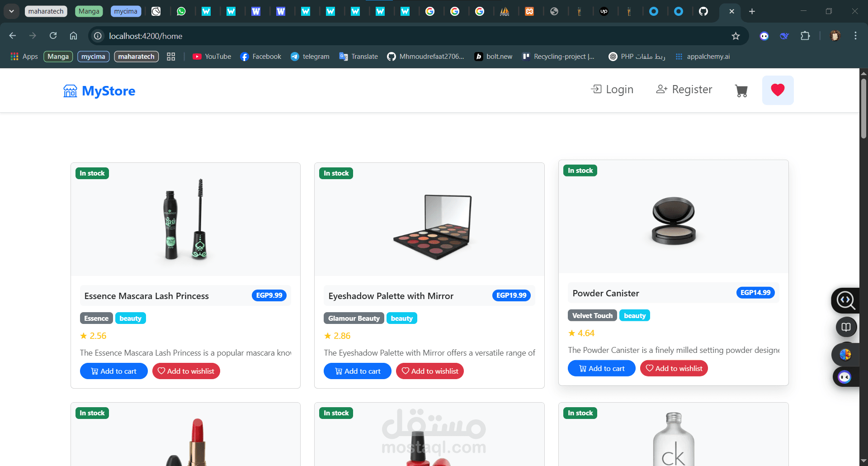View site information icon in address bar
Viewport: 868px width, 466px height.
(x=98, y=36)
